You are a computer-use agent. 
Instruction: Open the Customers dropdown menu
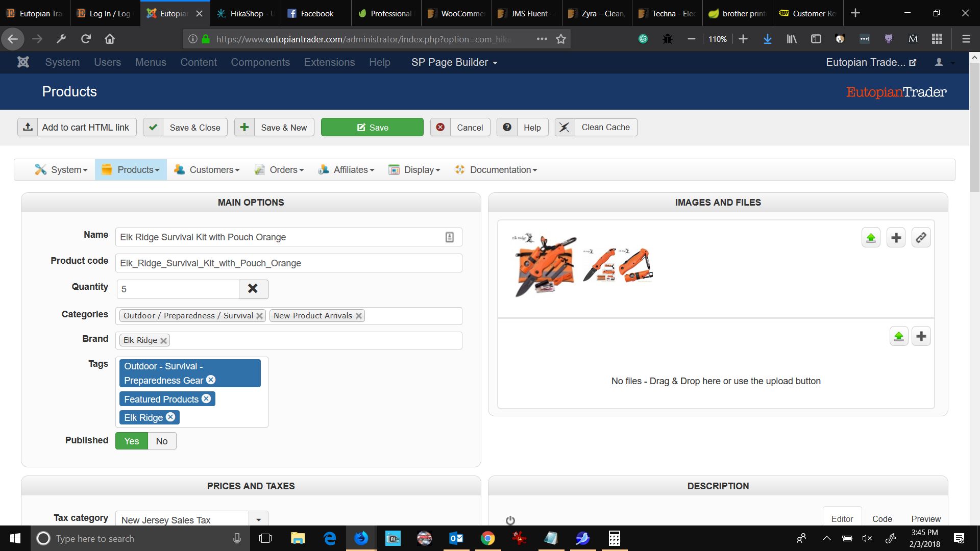click(207, 170)
